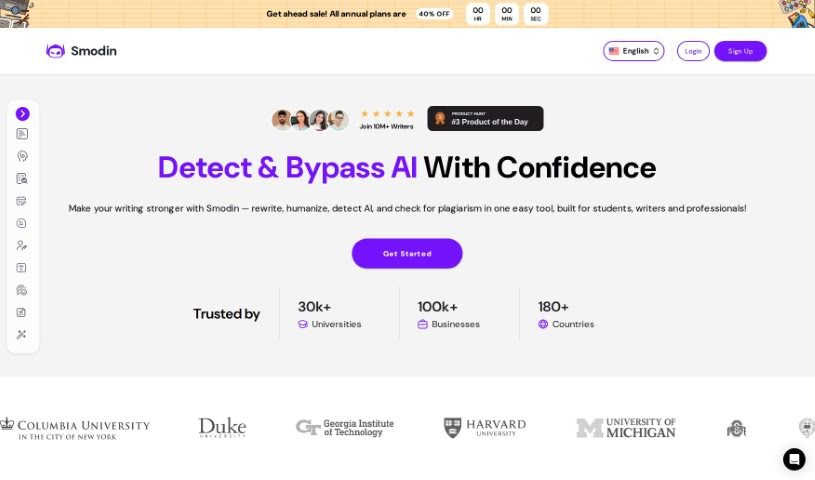This screenshot has height=480, width=815.
Task: Click the 'Join 10M+ Writers' text
Action: (386, 126)
